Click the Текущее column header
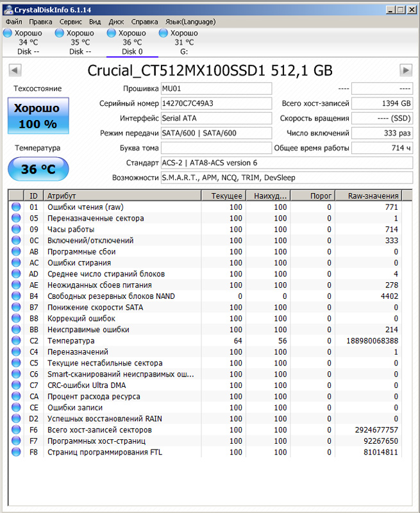The width and height of the screenshot is (420, 513). tap(223, 196)
